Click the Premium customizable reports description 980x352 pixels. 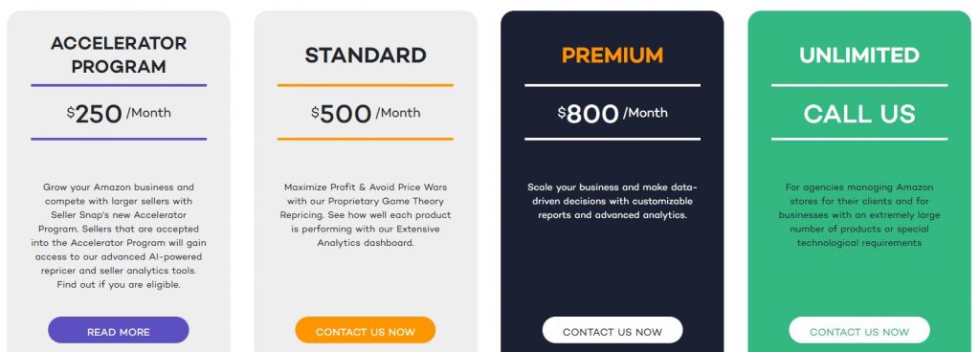(x=612, y=201)
